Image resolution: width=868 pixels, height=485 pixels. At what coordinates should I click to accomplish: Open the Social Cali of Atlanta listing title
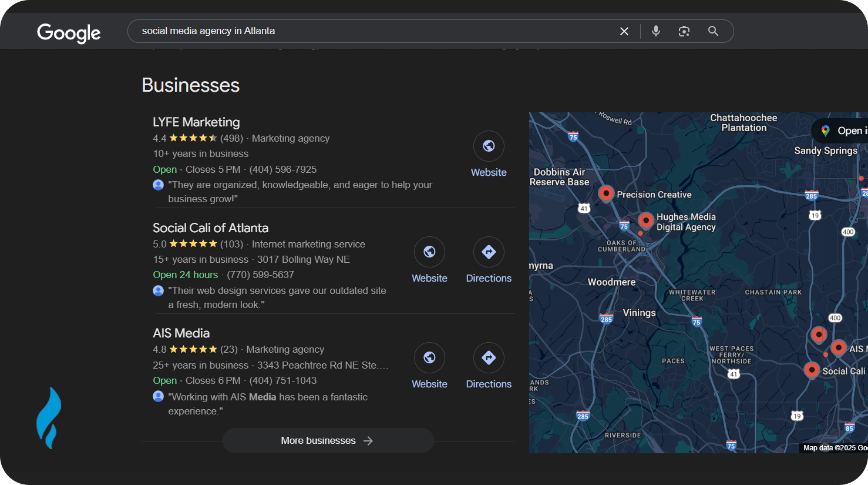coord(210,228)
